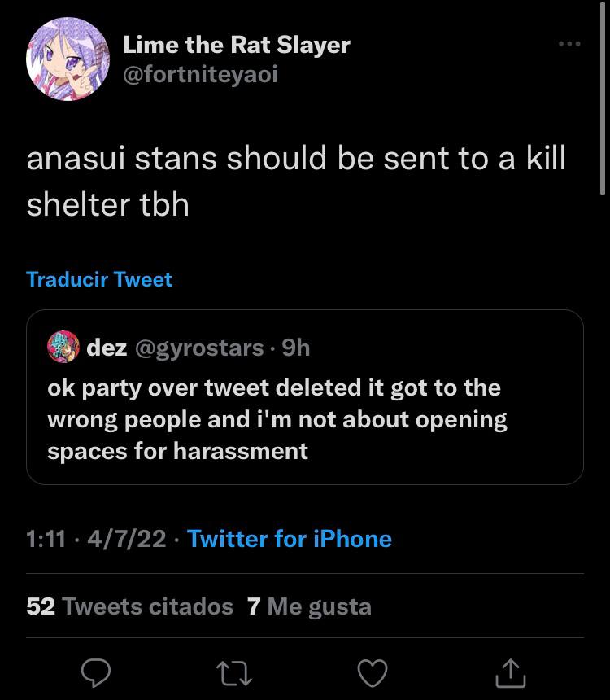Click the Traducir Tweet link
The height and width of the screenshot is (700, 610).
tap(99, 279)
